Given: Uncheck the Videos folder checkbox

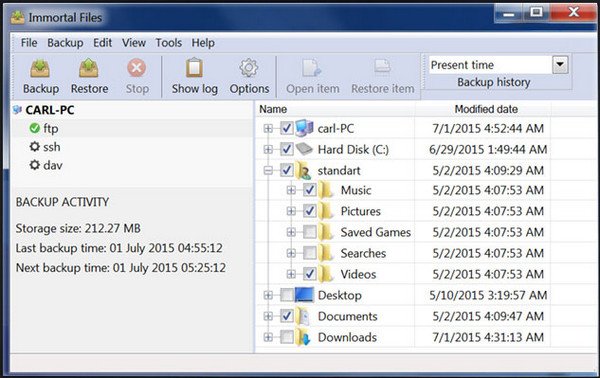Looking at the screenshot, I should click(x=310, y=274).
